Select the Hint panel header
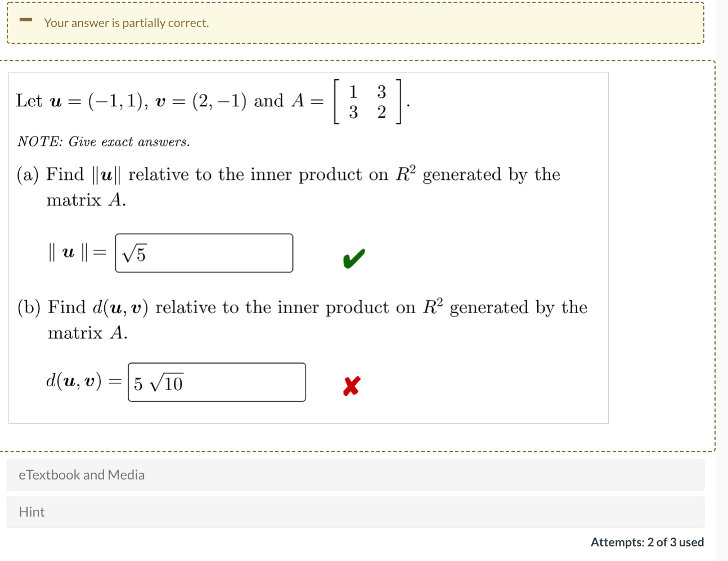Viewport: 728px width, 561px height. coord(31,512)
